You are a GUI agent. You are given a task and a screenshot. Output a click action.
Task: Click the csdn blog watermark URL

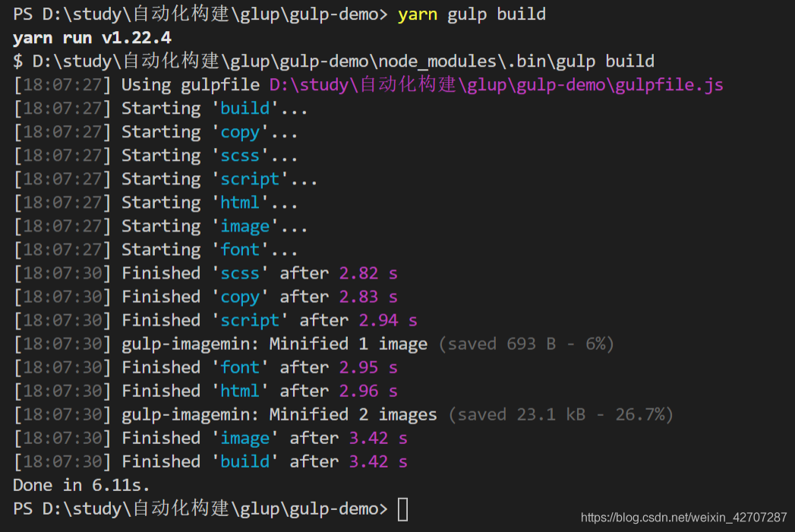(683, 518)
